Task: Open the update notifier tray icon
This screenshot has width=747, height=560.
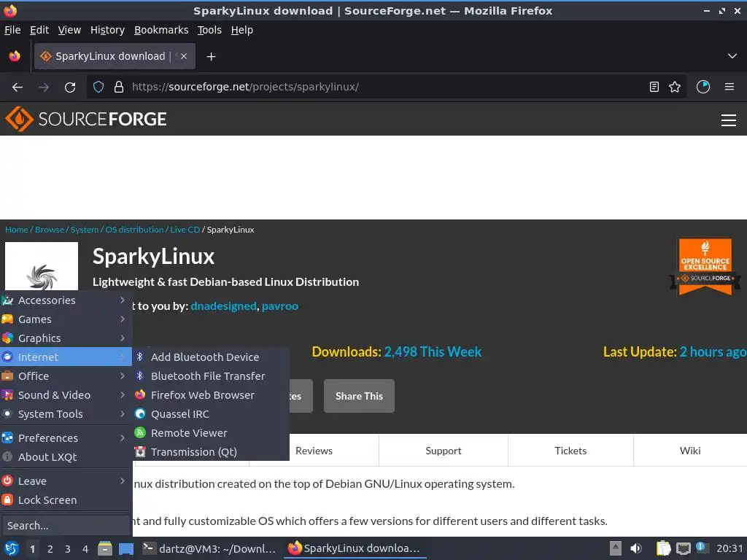Action: [701, 548]
